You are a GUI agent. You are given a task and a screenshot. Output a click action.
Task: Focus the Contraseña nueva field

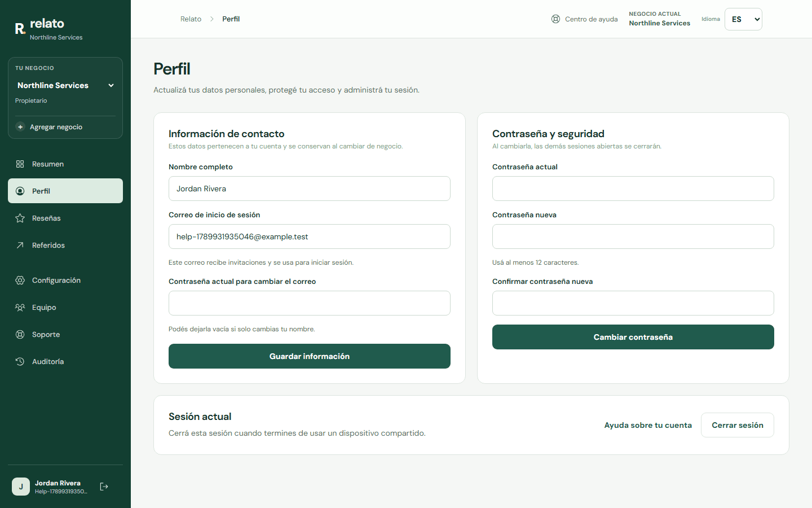(633, 237)
